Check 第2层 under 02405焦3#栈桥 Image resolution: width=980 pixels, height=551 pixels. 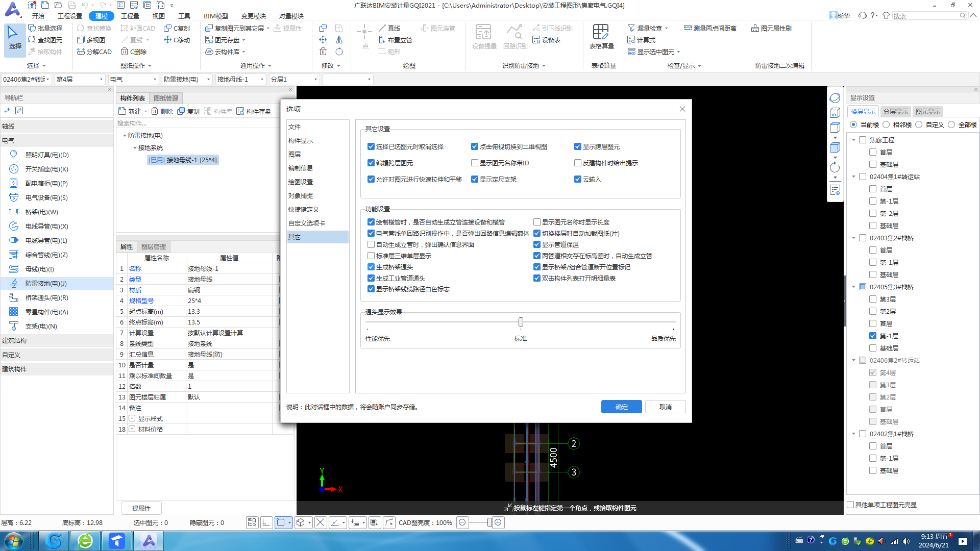click(x=873, y=311)
